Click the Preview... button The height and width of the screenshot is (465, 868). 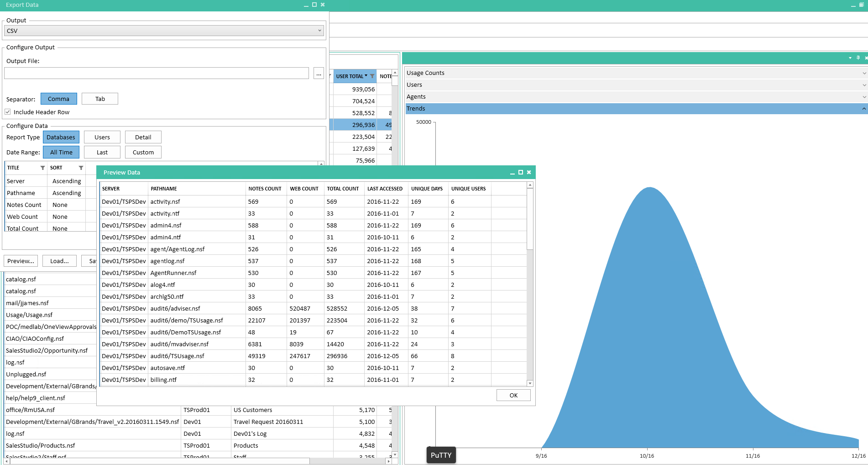(21, 261)
